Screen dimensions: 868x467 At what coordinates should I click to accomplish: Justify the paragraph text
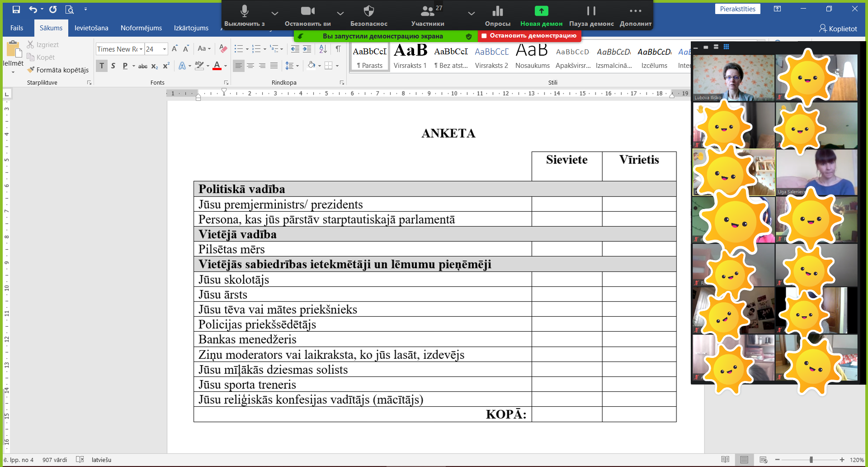[274, 66]
